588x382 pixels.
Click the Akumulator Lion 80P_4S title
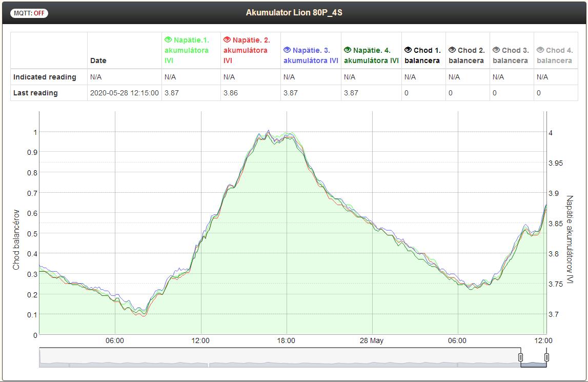tap(294, 12)
